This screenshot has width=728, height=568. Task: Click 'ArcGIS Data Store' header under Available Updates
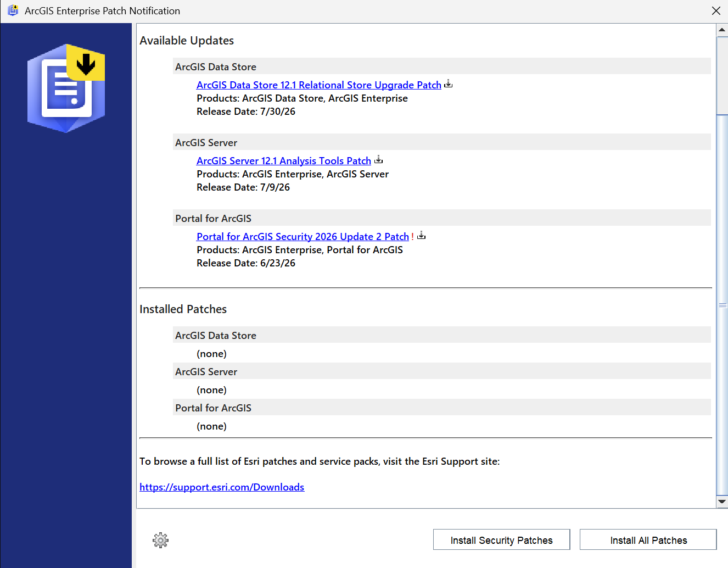click(x=442, y=66)
